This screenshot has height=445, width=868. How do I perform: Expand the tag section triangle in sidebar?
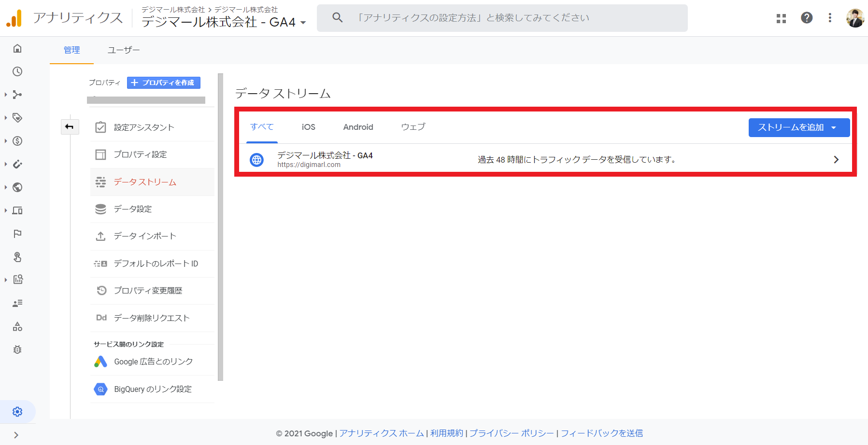pos(6,118)
